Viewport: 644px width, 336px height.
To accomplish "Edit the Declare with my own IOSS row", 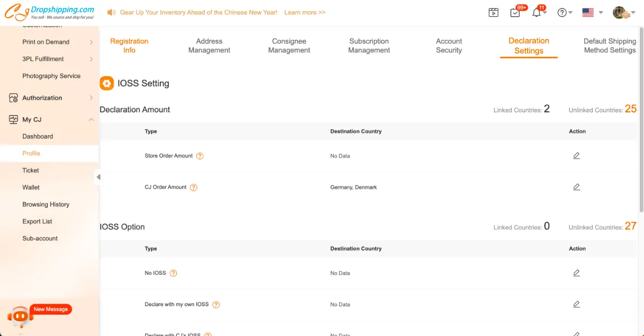I will (576, 305).
